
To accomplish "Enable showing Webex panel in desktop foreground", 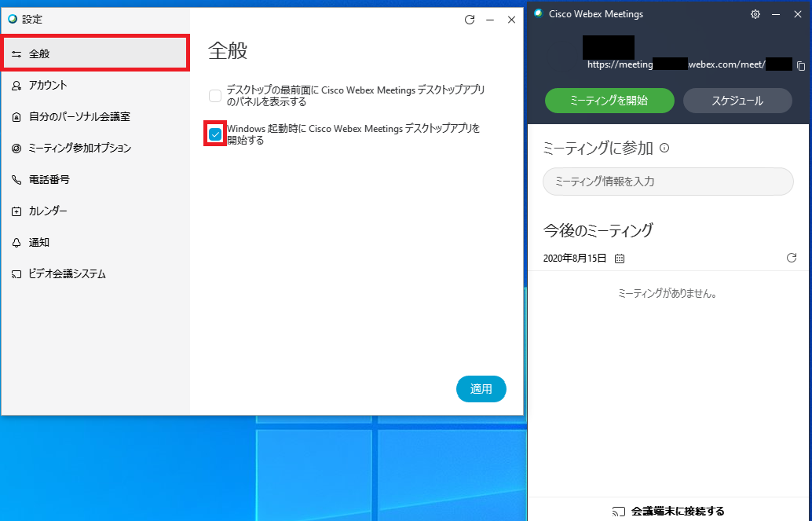I will click(214, 95).
